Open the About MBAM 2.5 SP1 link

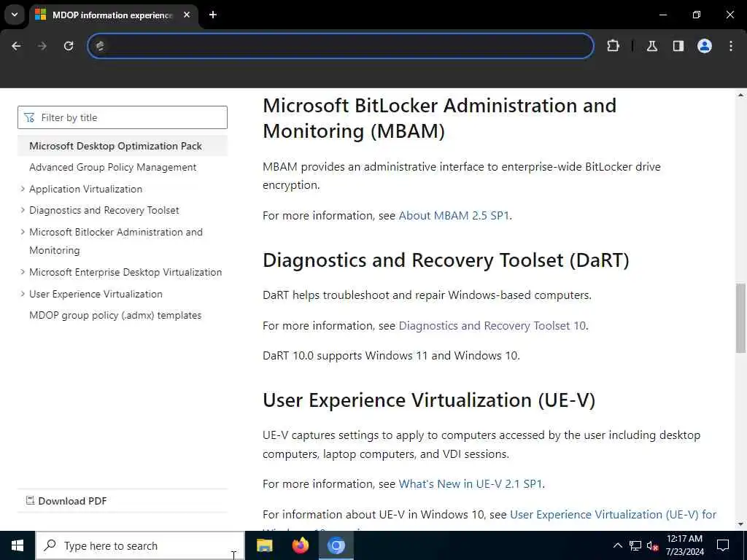[454, 216]
